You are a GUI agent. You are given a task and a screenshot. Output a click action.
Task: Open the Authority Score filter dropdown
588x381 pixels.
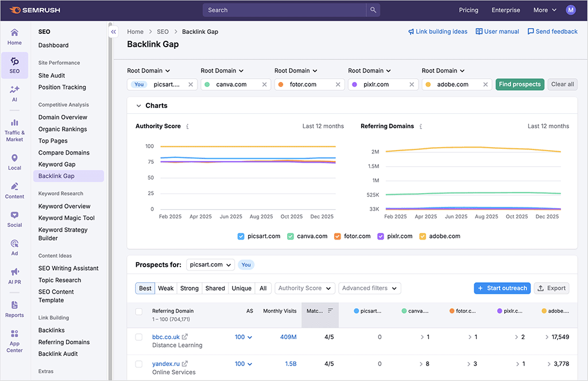304,288
